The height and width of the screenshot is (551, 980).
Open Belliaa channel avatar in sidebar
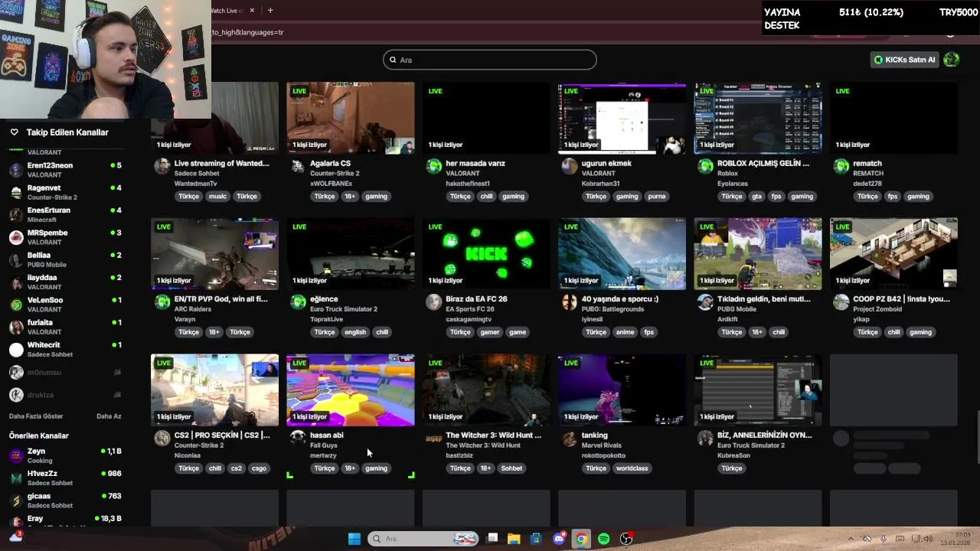point(16,259)
